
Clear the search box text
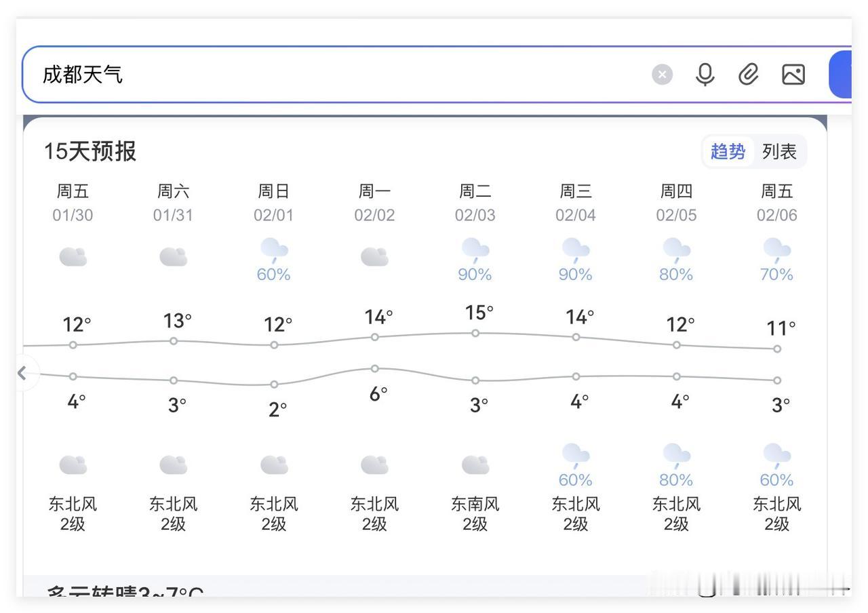[663, 74]
